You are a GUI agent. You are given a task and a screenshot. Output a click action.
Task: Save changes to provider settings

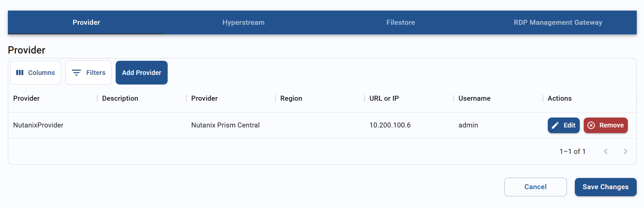click(x=605, y=187)
